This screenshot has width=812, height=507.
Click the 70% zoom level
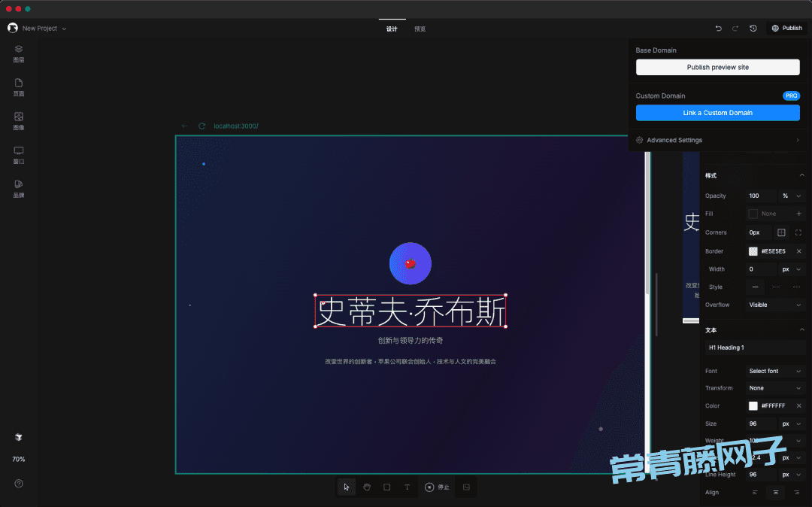tap(19, 460)
